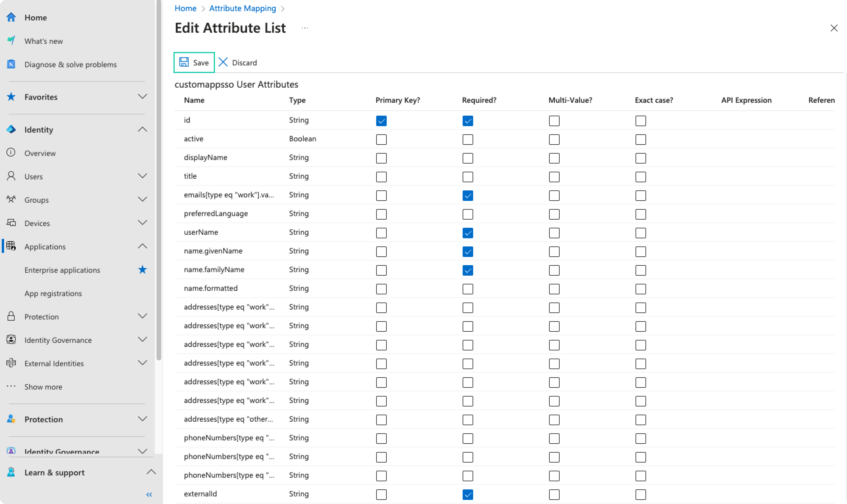Image resolution: width=847 pixels, height=504 pixels.
Task: Click the sidebar vertical scrollbar
Action: [159, 180]
